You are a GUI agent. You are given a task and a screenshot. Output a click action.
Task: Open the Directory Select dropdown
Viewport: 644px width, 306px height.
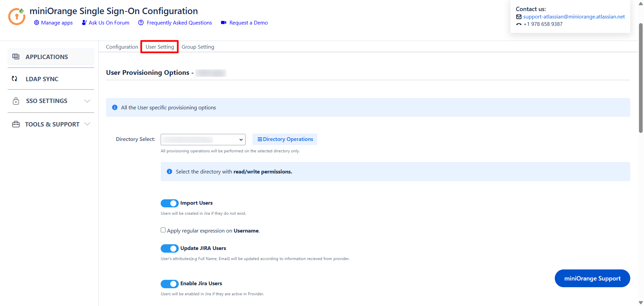(203, 140)
